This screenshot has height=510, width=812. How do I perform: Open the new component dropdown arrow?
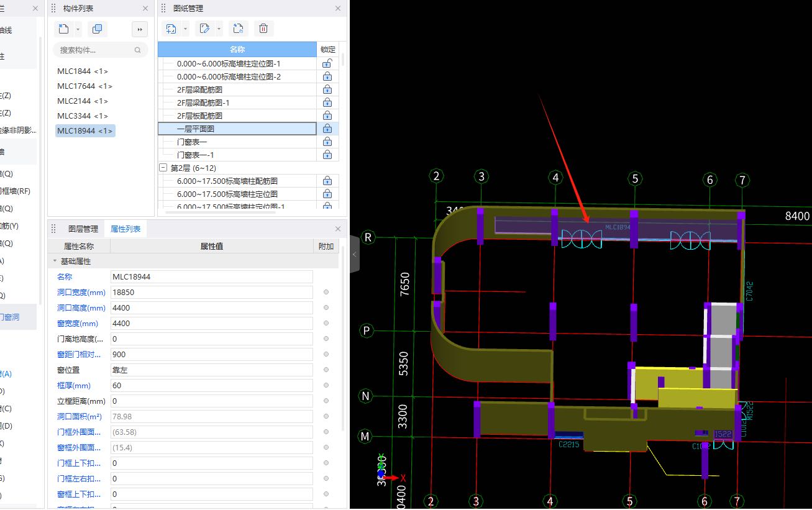(x=78, y=29)
